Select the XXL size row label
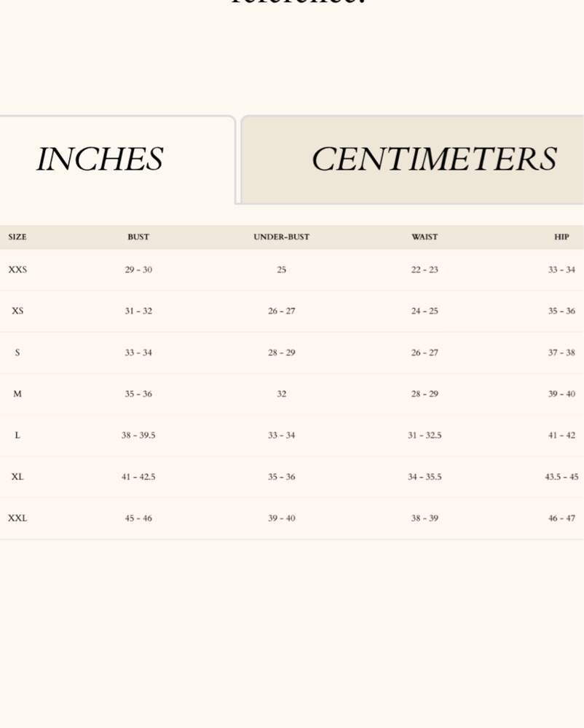Viewport: 584px width, 728px height. 17,518
